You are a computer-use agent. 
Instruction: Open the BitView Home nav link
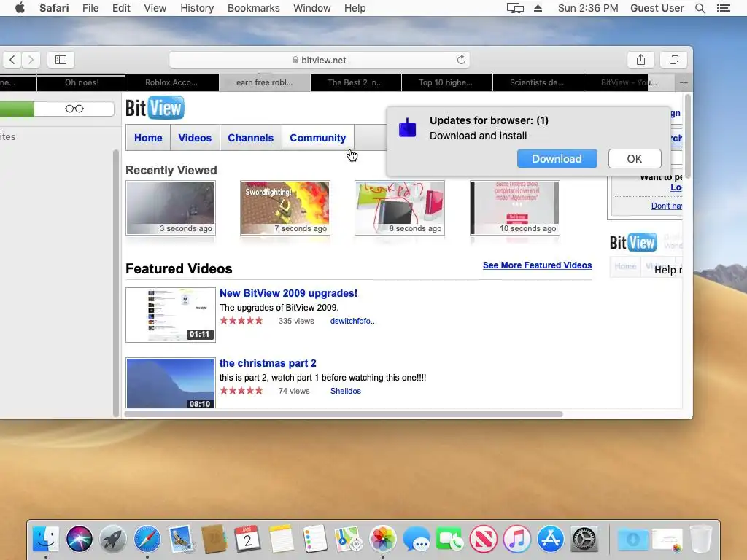click(x=148, y=138)
